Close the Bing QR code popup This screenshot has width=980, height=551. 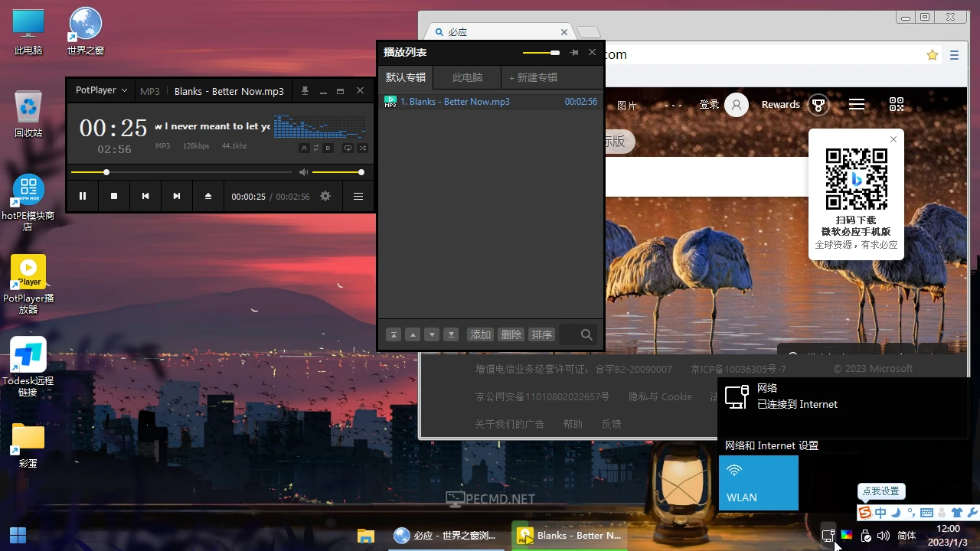point(893,139)
